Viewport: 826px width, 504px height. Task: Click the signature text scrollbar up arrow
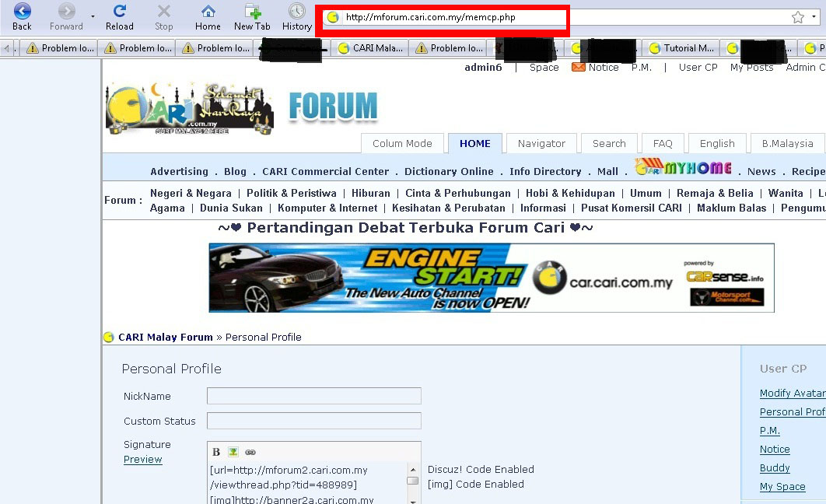coord(413,469)
